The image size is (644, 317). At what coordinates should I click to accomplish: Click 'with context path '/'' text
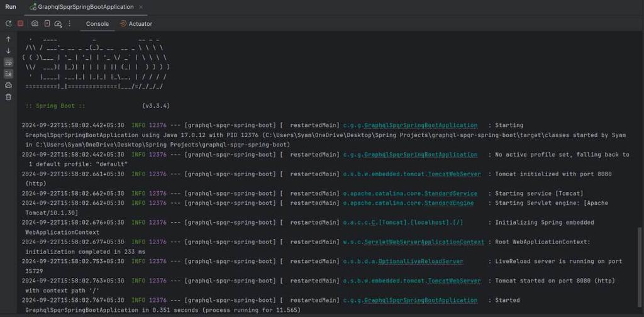(x=62, y=291)
